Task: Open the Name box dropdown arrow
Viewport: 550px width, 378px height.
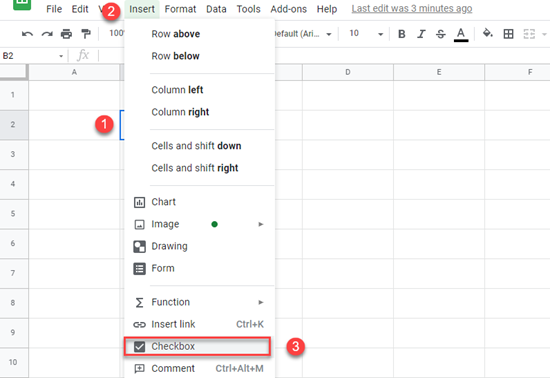Action: [x=61, y=56]
